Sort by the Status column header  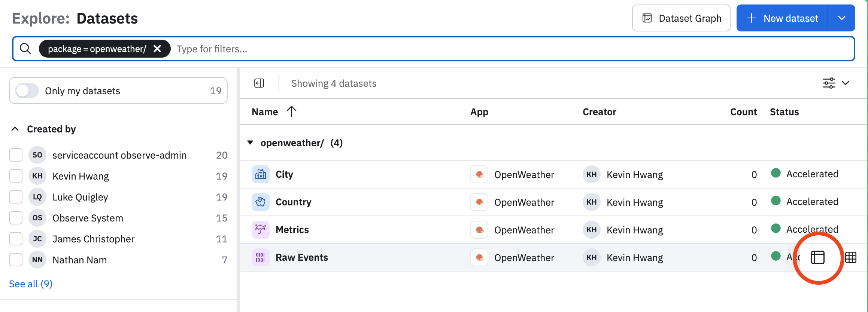[784, 112]
